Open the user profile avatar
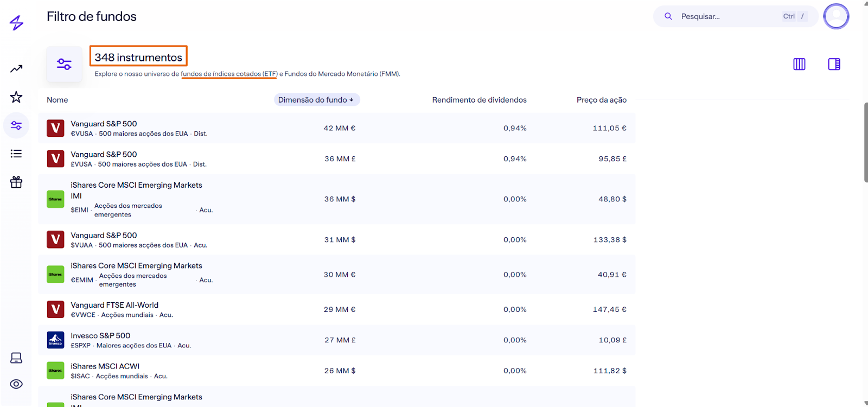The width and height of the screenshot is (868, 407). click(836, 16)
